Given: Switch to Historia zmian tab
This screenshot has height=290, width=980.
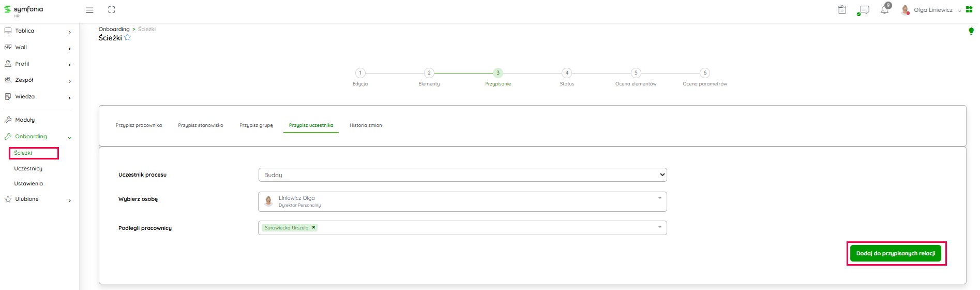Looking at the screenshot, I should pyautogui.click(x=366, y=125).
